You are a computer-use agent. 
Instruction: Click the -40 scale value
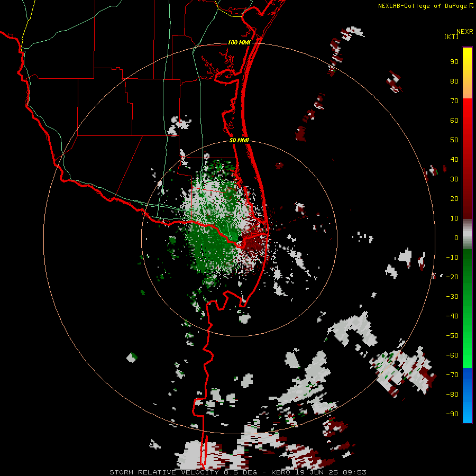tap(452, 316)
